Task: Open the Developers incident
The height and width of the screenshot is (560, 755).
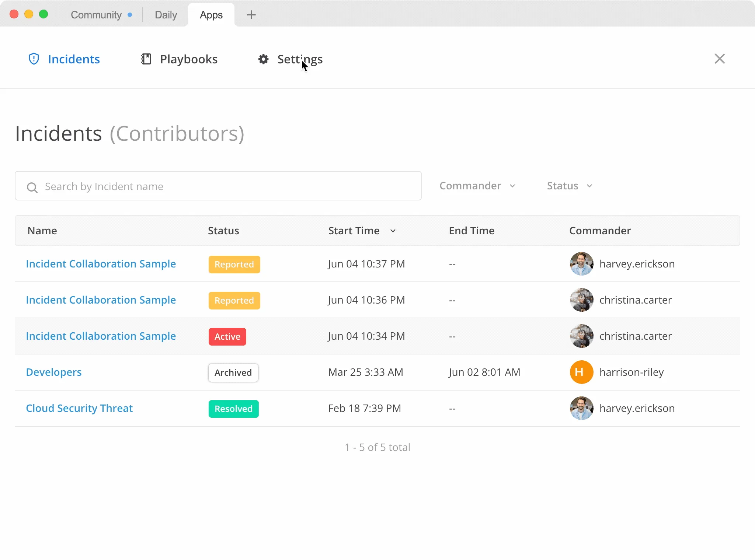Action: click(x=54, y=372)
